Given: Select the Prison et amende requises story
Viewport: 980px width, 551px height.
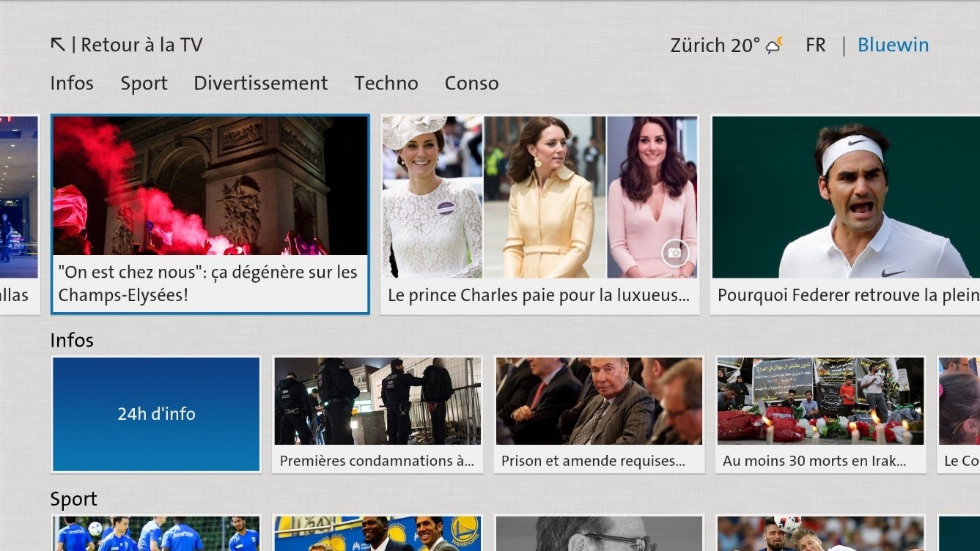Looking at the screenshot, I should (599, 414).
